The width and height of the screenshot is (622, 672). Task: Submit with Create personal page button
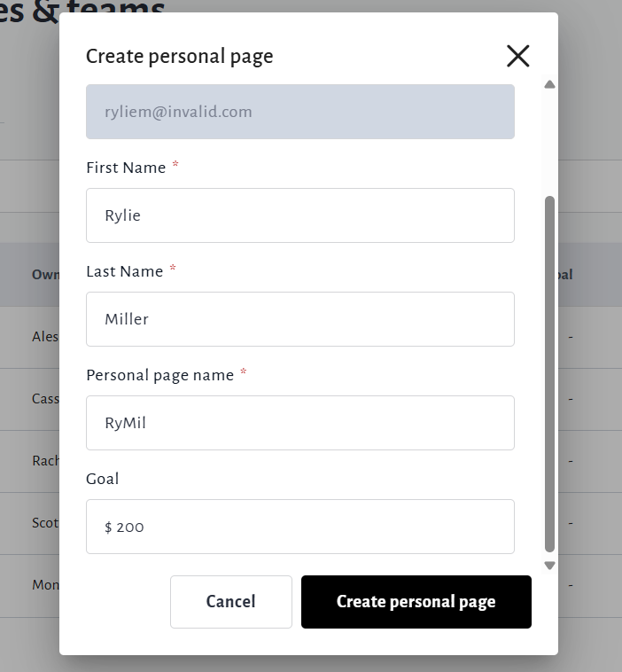pos(416,602)
